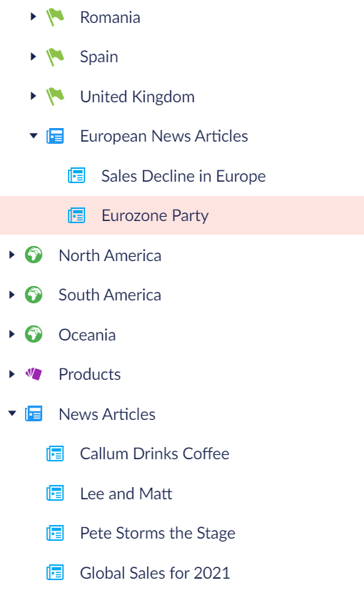Click the green flag icon beside Romania
Image resolution: width=364 pixels, height=598 pixels.
click(x=55, y=17)
